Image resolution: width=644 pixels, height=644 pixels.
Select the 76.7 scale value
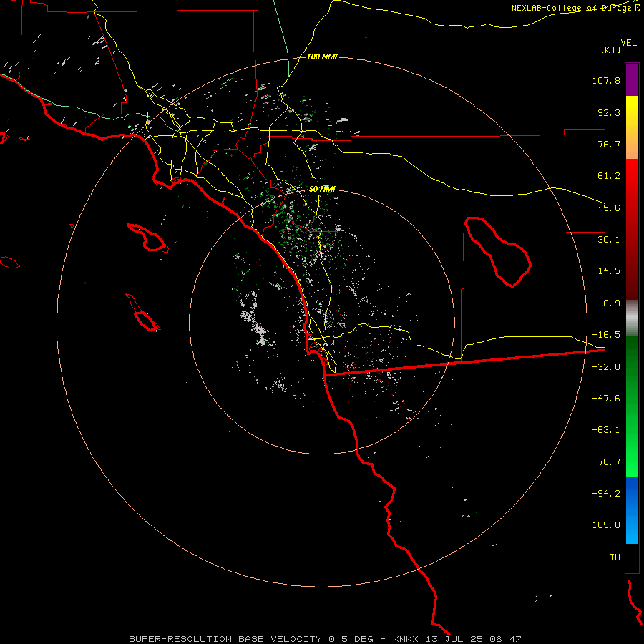coord(609,144)
